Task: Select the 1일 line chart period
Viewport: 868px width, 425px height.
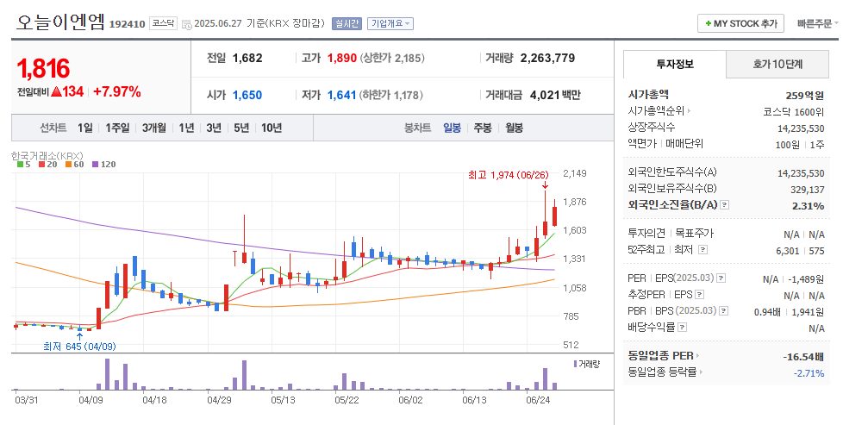Action: coord(85,128)
